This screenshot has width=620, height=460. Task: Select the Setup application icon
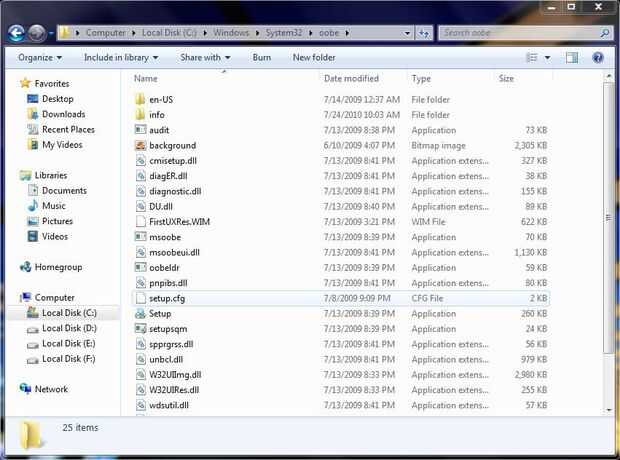pyautogui.click(x=140, y=314)
